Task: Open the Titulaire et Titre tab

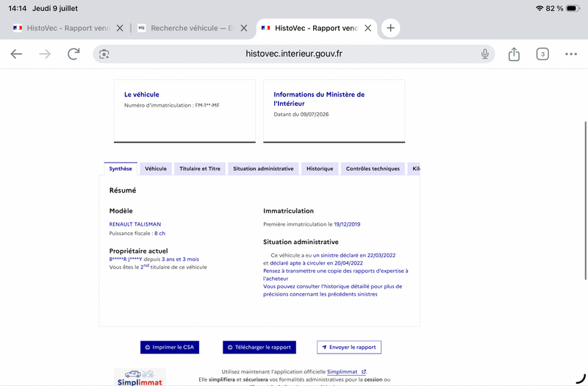Action: click(200, 169)
